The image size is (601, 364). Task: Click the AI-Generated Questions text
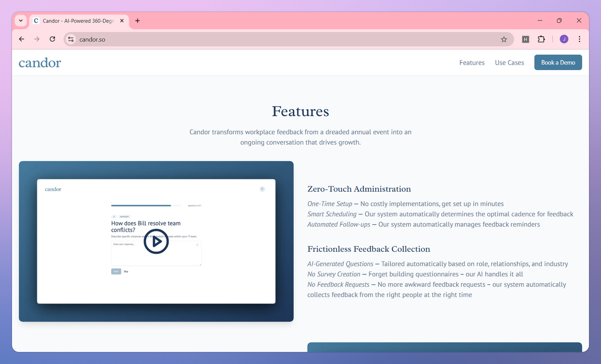click(x=341, y=264)
